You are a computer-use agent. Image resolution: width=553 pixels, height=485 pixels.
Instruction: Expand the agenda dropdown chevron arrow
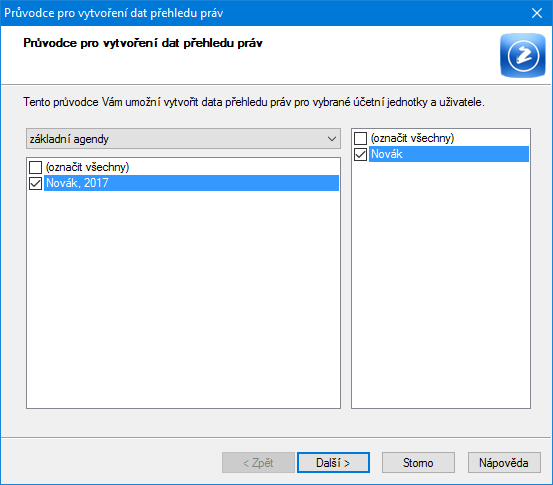tap(332, 139)
